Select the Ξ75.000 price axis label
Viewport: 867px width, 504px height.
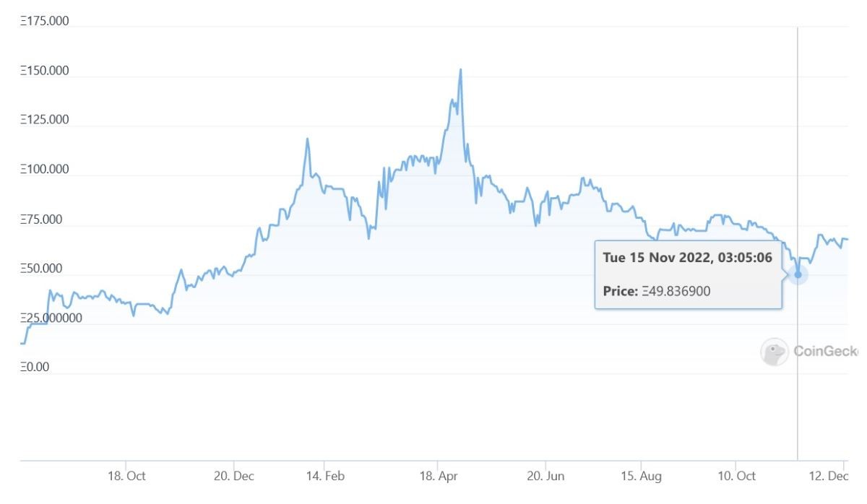[42, 220]
